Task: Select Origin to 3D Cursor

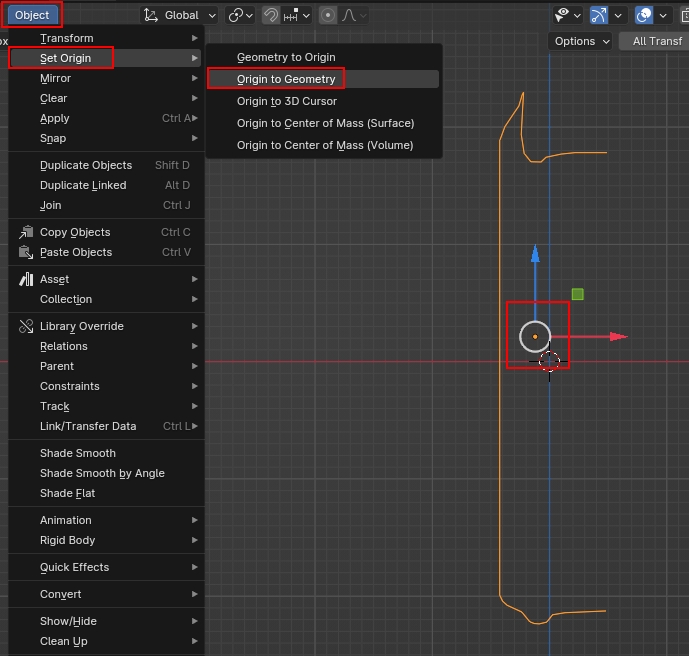Action: point(286,101)
